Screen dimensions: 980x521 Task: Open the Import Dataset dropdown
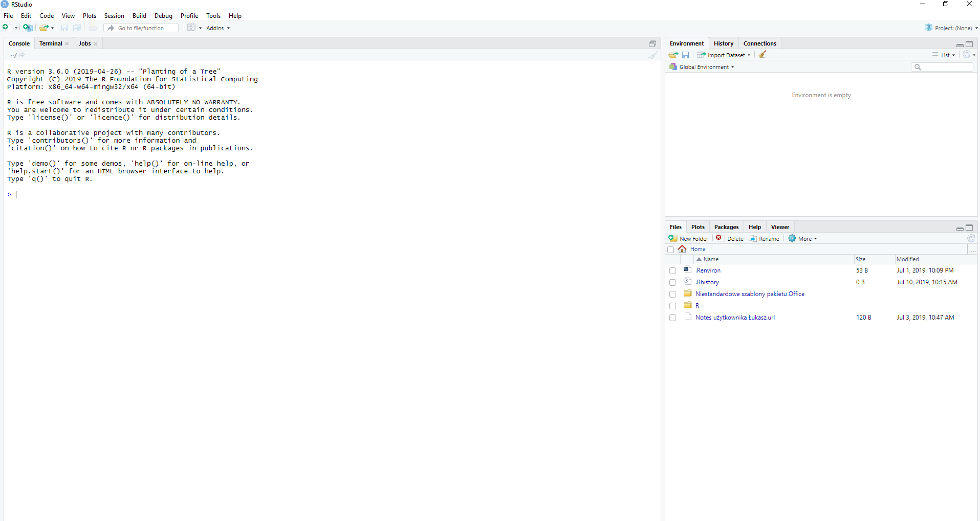tap(724, 55)
